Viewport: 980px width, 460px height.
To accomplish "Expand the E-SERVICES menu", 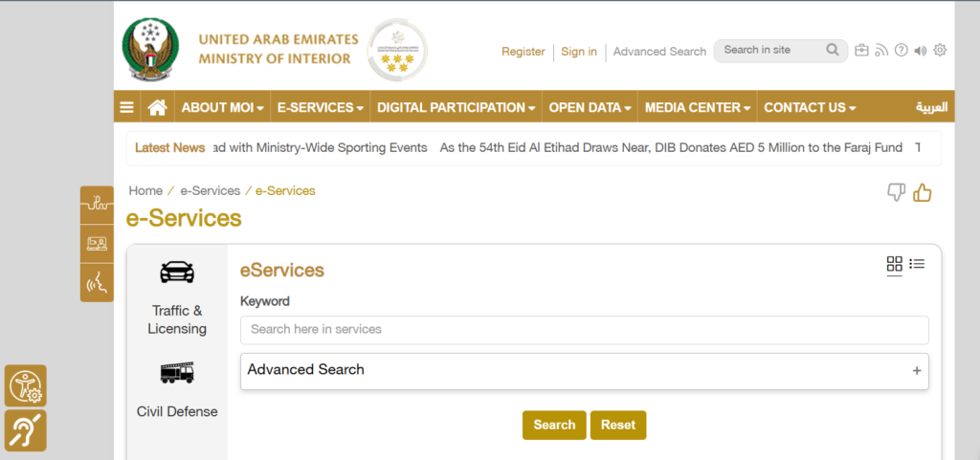I will (x=321, y=107).
